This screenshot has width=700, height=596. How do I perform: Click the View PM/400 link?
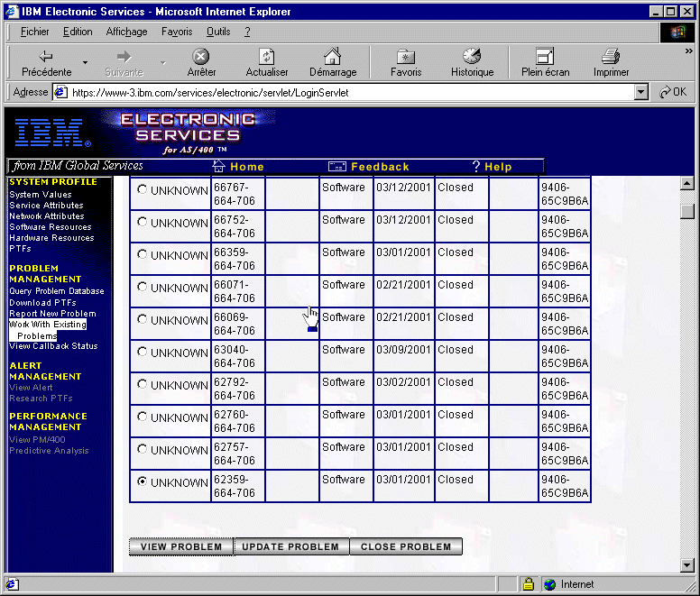(x=37, y=439)
